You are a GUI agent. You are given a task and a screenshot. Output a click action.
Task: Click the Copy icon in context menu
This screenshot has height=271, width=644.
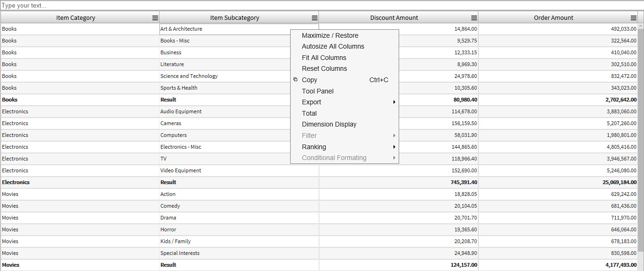295,80
